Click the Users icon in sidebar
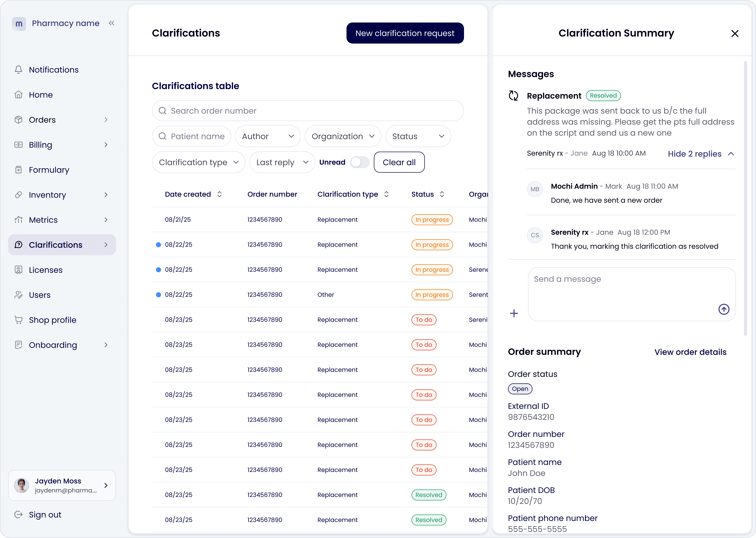Viewport: 756px width, 538px height. click(x=18, y=295)
